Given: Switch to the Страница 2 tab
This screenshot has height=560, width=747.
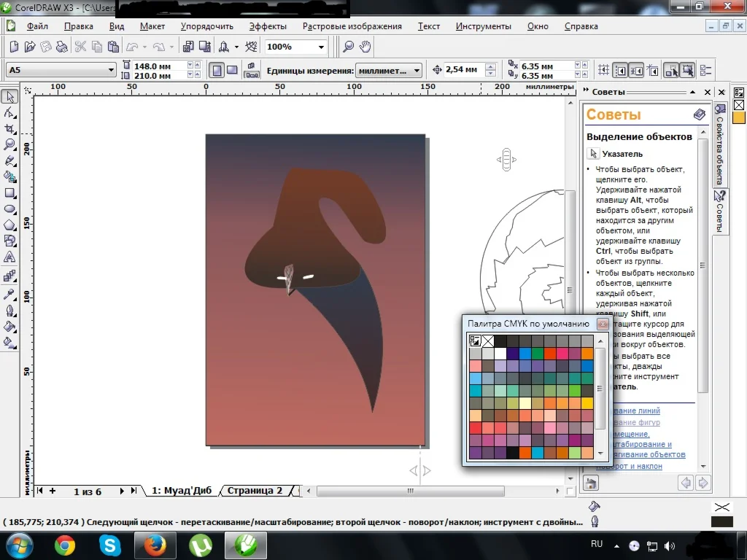Looking at the screenshot, I should 257,491.
